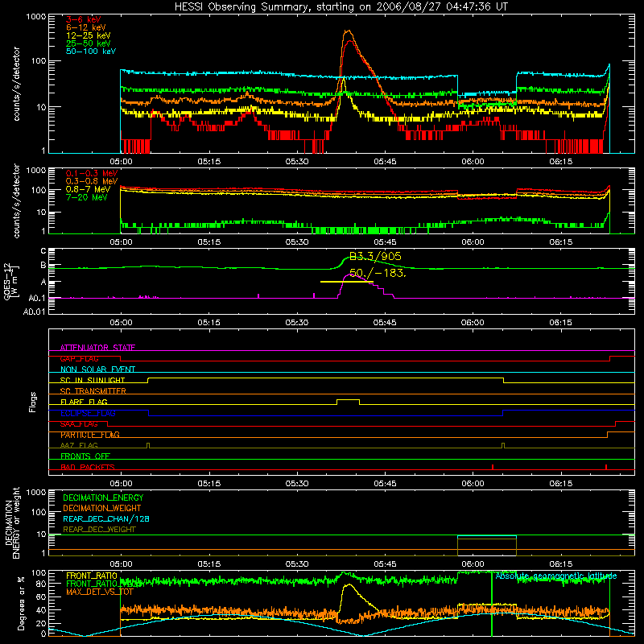
Task: Click the raised FLARE_FLAG pulse near 05:38
Action: coord(348,400)
